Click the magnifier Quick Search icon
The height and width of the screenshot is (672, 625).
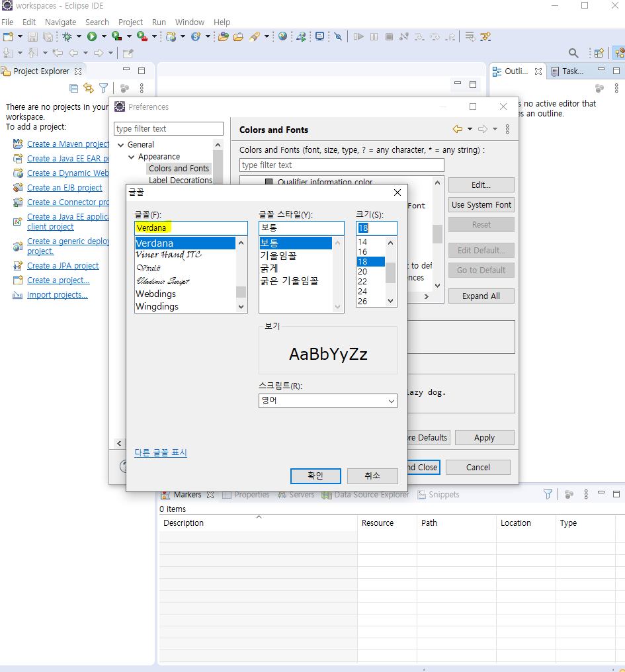point(573,53)
